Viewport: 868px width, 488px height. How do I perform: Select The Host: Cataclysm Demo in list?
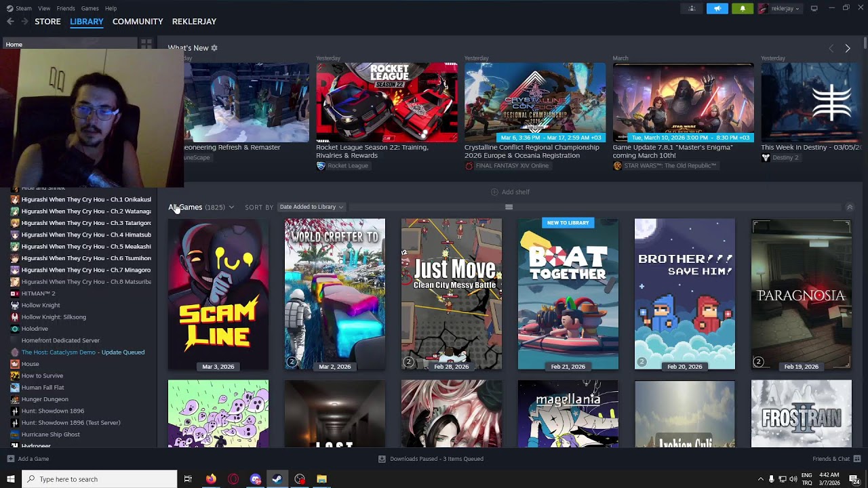click(83, 352)
